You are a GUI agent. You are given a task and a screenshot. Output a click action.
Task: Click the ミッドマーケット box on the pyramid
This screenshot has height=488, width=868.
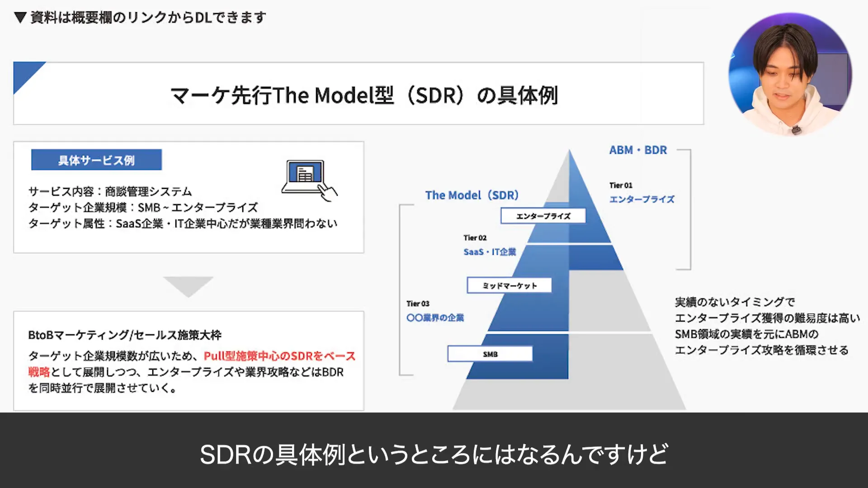point(509,286)
